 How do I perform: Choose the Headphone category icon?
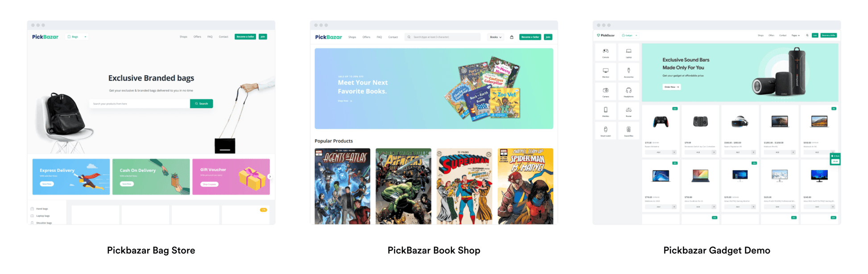tap(628, 91)
